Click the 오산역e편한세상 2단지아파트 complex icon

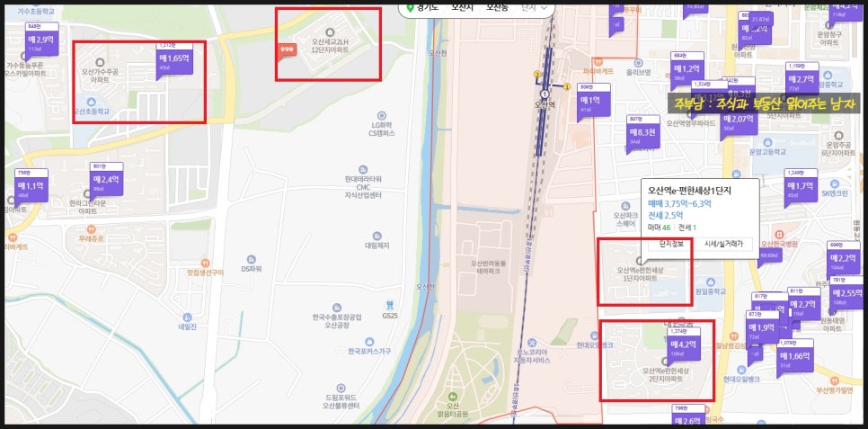[665, 362]
